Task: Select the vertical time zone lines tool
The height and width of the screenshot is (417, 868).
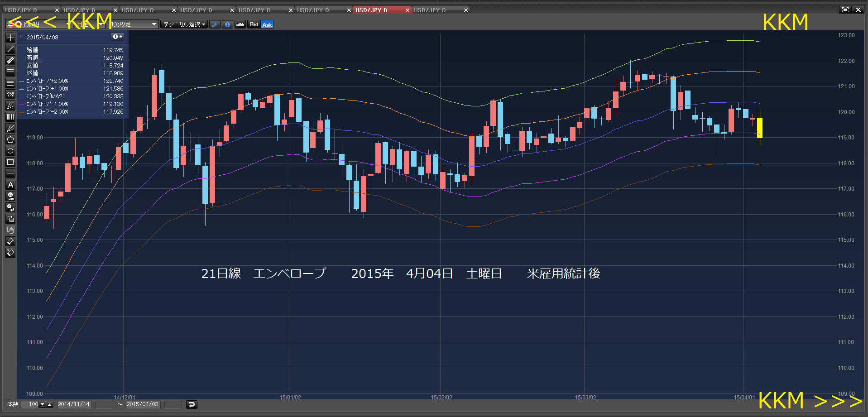Action: (x=10, y=117)
